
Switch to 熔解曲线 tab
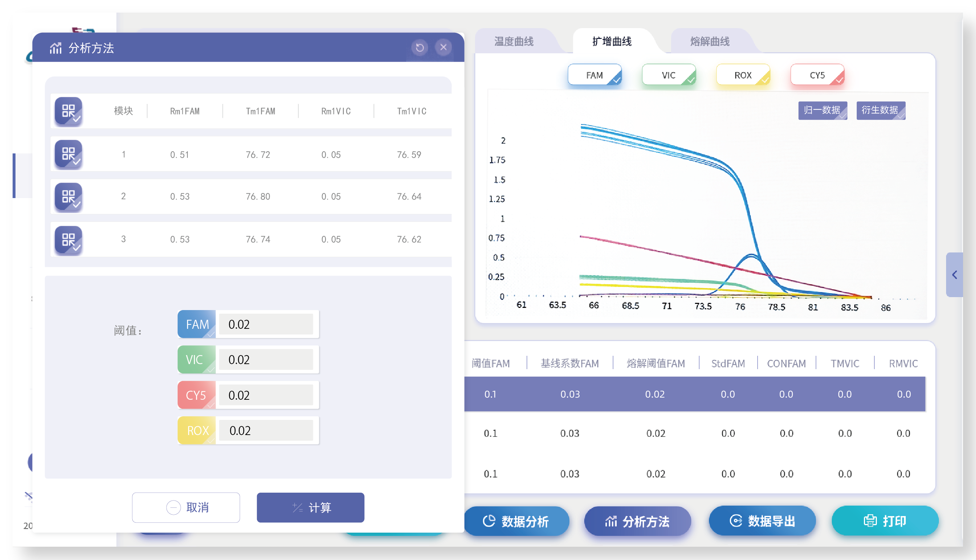click(710, 41)
